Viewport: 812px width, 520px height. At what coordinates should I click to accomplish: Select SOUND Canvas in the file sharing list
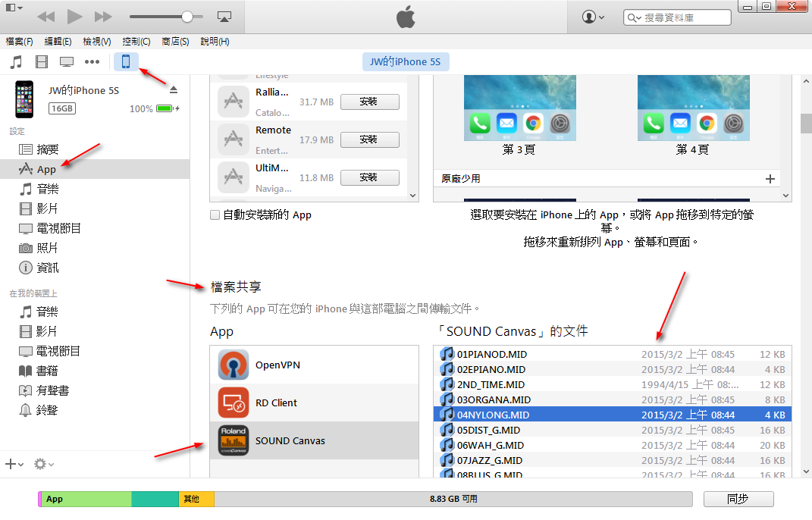click(x=315, y=440)
